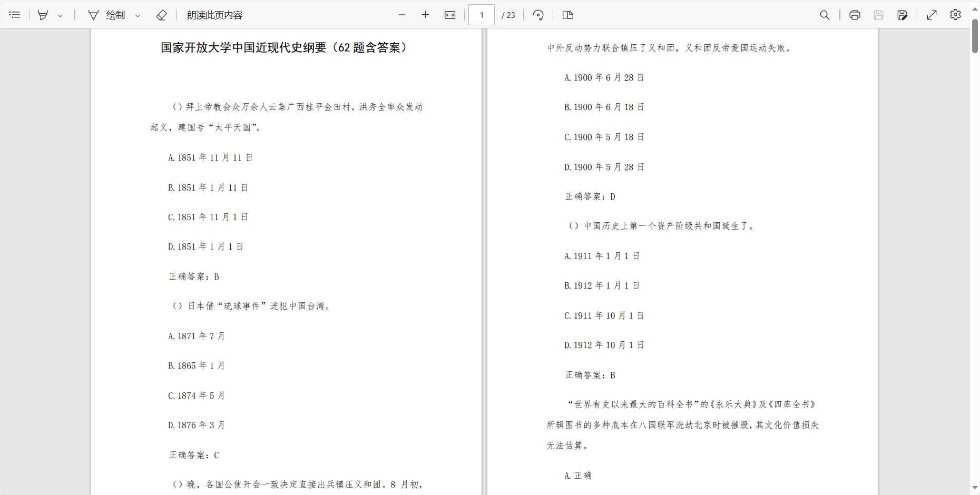Select the eraser tool

tap(162, 15)
